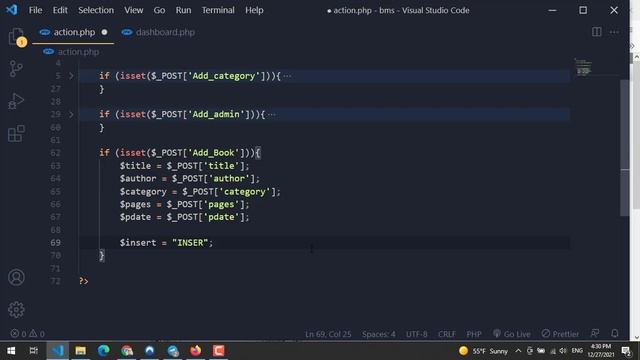Open the Windows Start menu

click(x=11, y=351)
